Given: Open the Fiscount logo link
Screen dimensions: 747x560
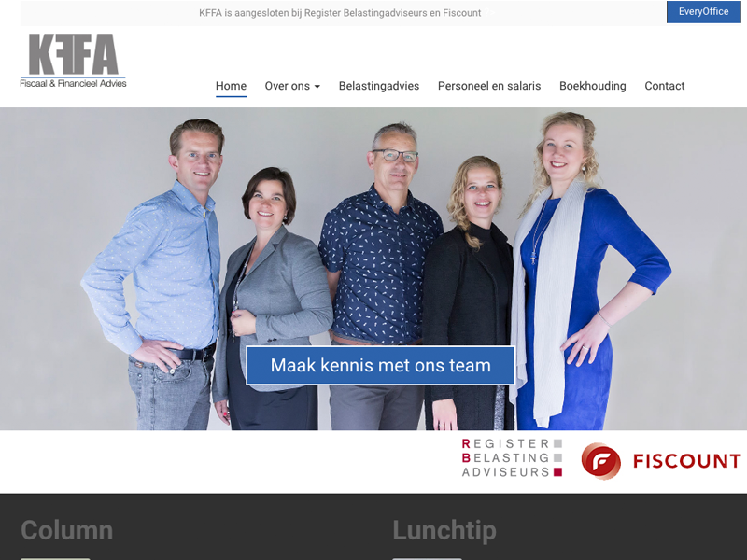Looking at the screenshot, I should pos(661,461).
